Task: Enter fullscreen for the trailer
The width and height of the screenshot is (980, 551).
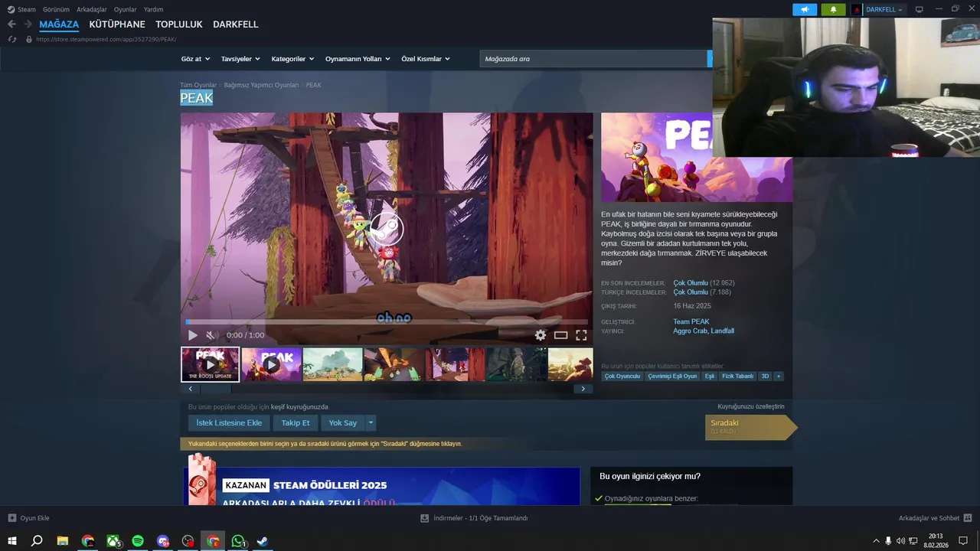Action: (x=581, y=335)
